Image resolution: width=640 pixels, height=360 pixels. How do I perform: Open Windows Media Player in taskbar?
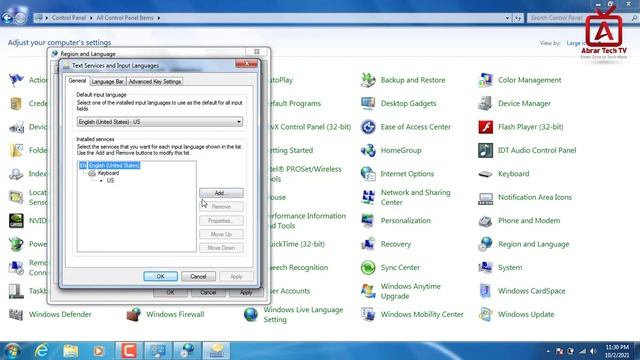click(x=98, y=351)
